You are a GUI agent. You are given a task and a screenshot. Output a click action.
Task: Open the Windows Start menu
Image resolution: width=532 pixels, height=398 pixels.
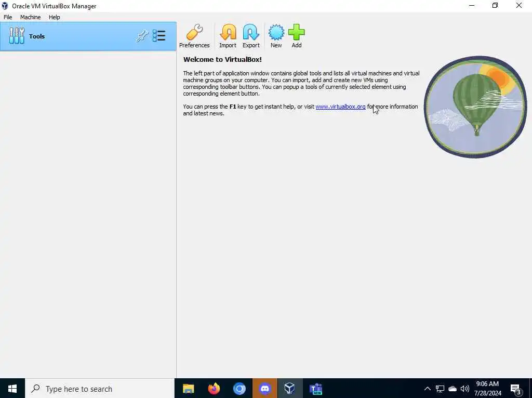coord(12,389)
